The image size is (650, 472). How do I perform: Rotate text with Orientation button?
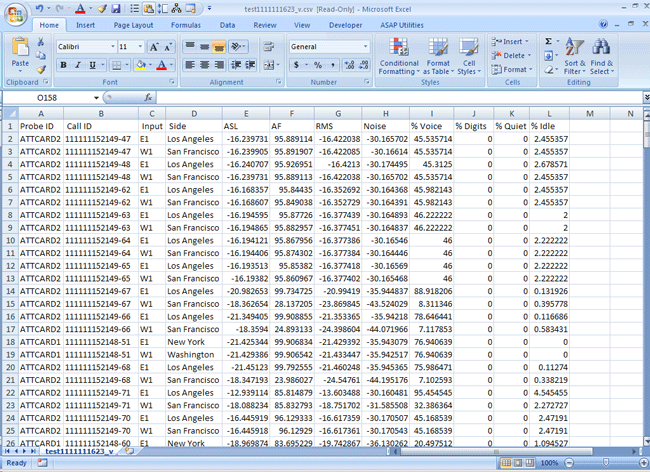(238, 46)
